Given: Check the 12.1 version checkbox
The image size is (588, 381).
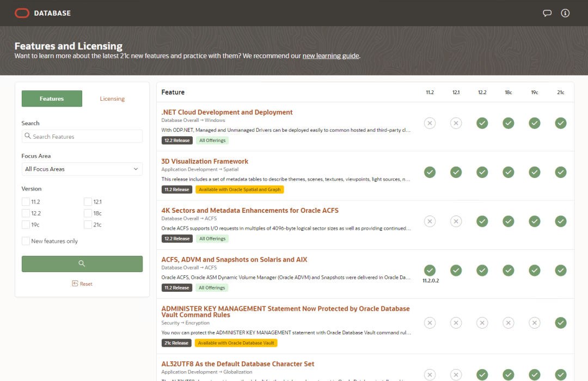Looking at the screenshot, I should point(88,202).
